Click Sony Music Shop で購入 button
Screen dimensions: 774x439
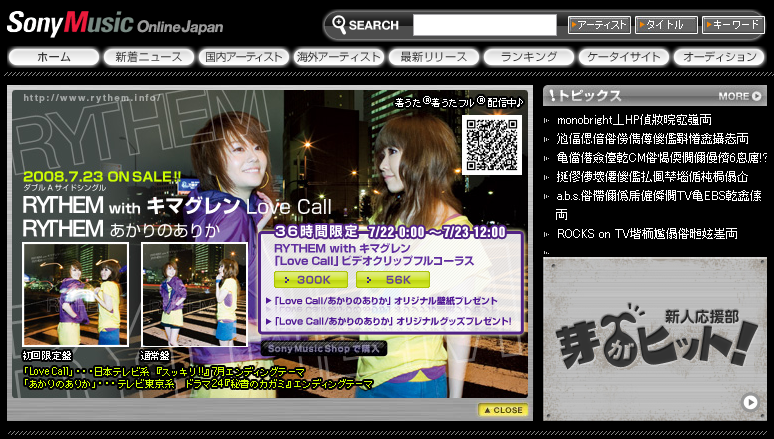pos(324,349)
